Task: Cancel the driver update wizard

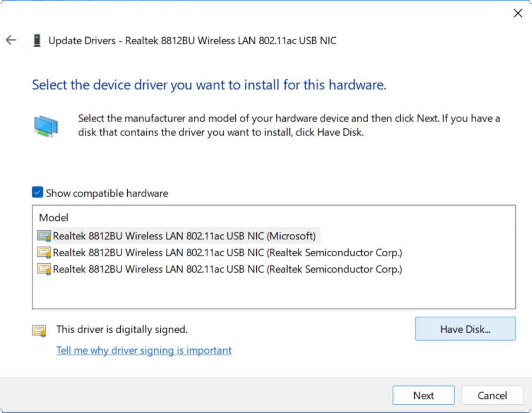Action: click(x=492, y=396)
